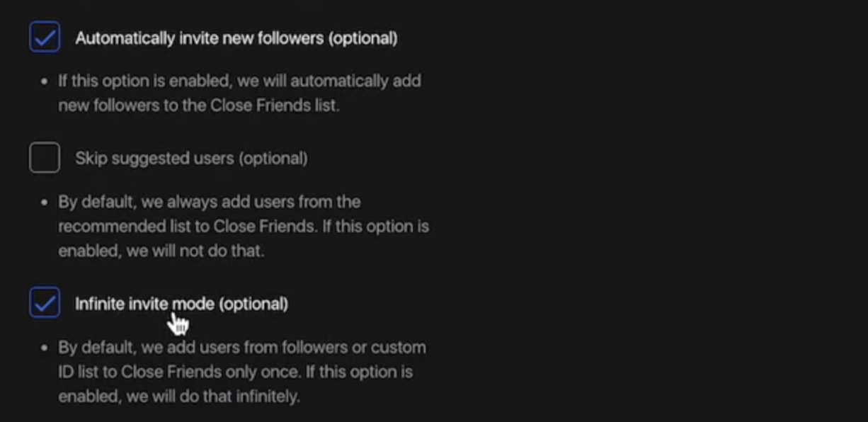Click the checkmark inside Infinite invite mode box
Image resolution: width=868 pixels, height=422 pixels.
click(x=44, y=303)
